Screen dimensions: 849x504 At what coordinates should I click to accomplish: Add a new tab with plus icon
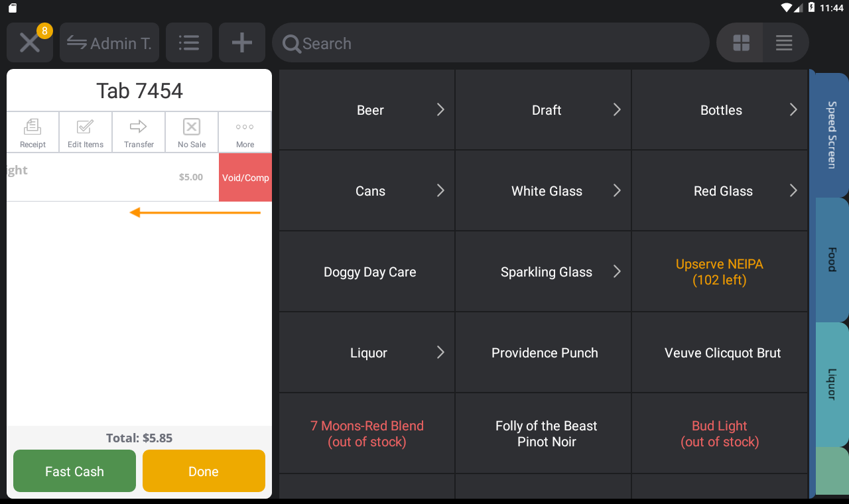242,43
